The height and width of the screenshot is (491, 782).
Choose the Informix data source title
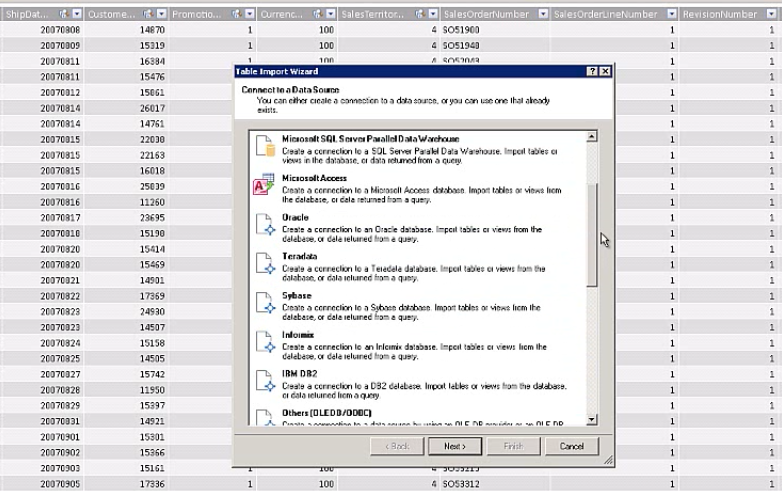coord(298,335)
